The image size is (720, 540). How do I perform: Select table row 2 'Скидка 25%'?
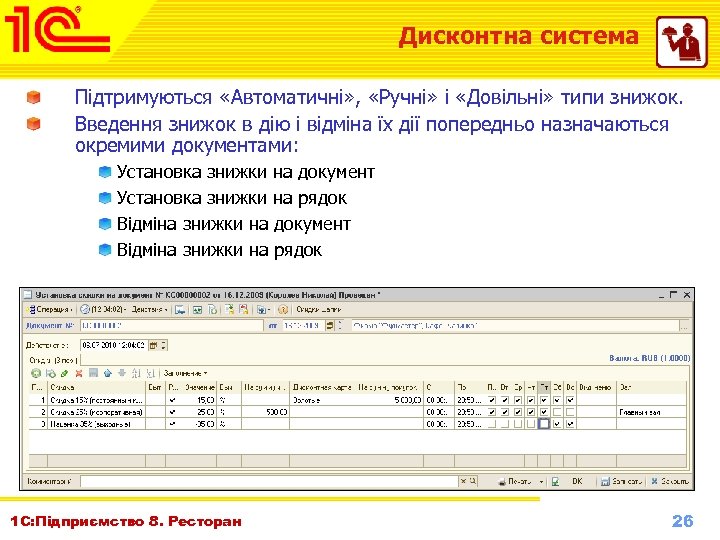(x=357, y=412)
